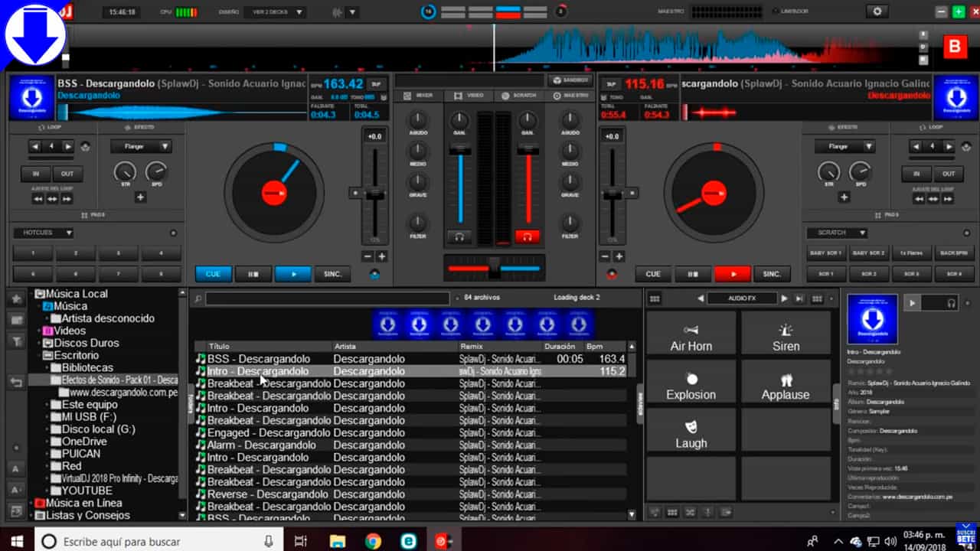Open the SCRATCH pad mode dropdown
Screen dimensions: 980x551
coord(837,233)
